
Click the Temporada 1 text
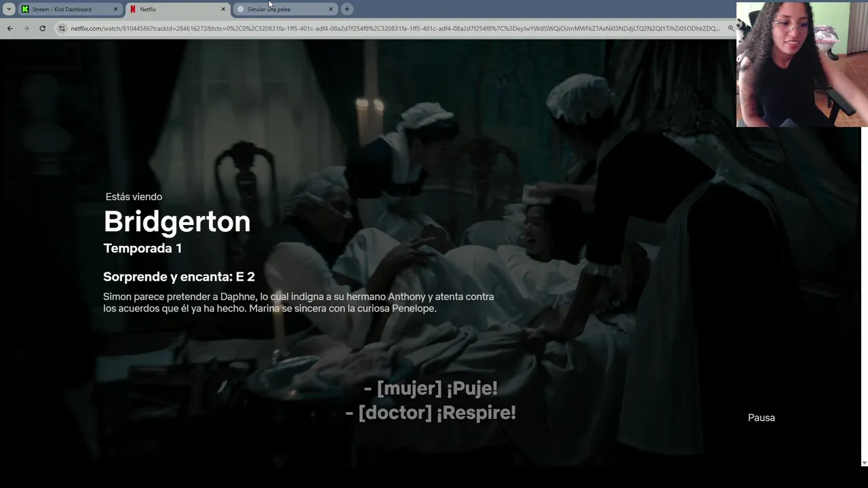point(142,248)
